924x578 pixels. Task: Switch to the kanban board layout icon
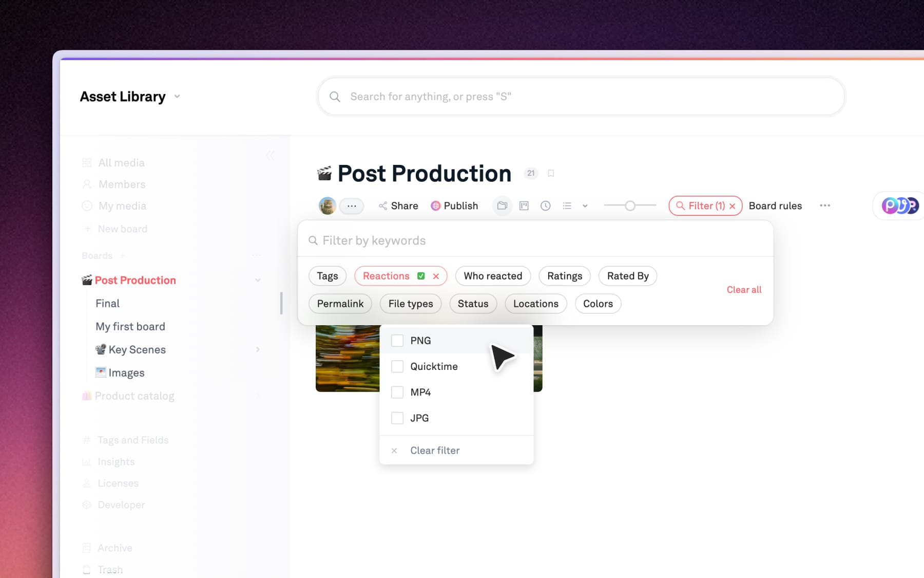click(x=524, y=206)
